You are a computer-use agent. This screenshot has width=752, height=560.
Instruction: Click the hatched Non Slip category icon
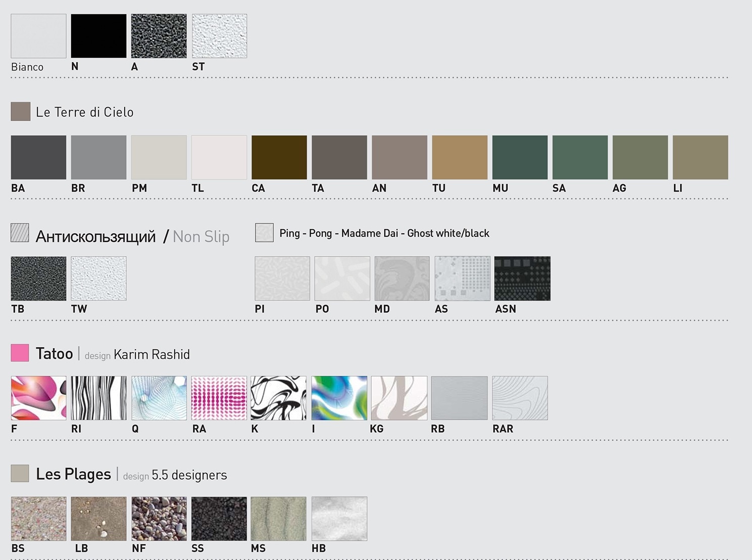pyautogui.click(x=20, y=233)
